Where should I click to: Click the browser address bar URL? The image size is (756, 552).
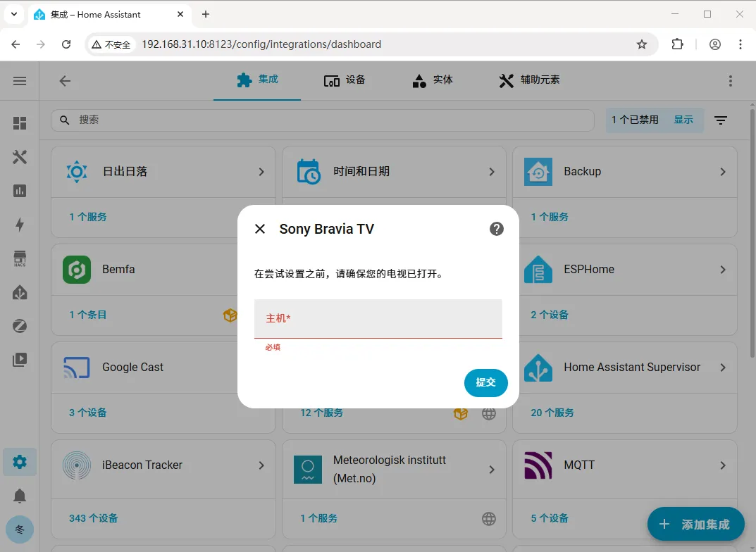261,44
